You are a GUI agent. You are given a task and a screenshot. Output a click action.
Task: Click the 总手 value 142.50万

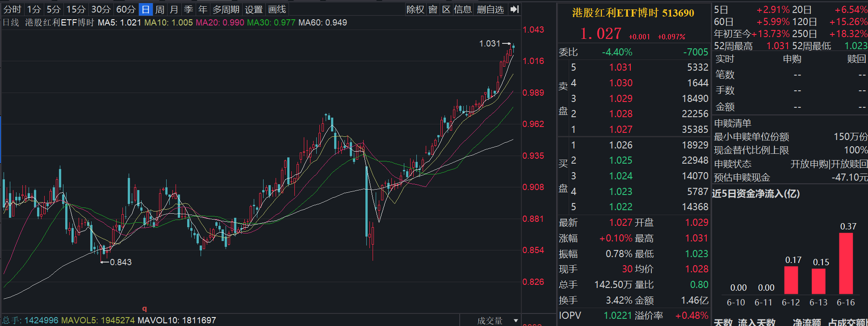click(614, 285)
